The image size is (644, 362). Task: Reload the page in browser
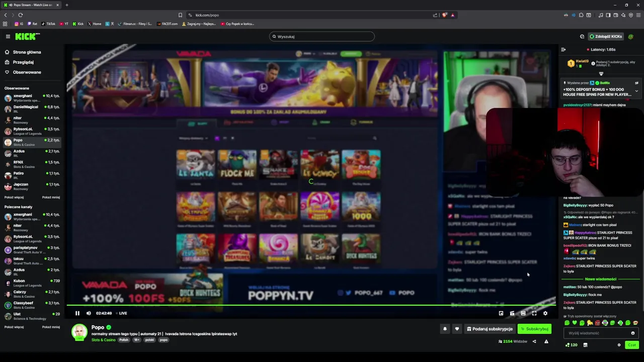[20, 15]
